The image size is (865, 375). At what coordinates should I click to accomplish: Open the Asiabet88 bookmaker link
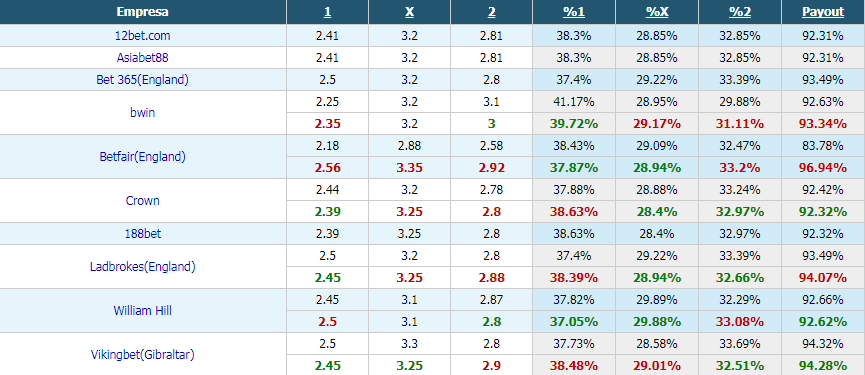coord(143,58)
